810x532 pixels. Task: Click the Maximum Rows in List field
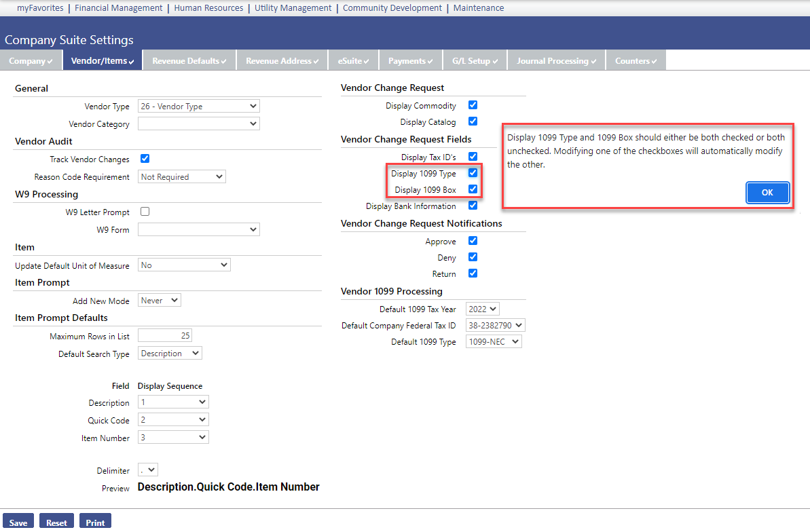[165, 336]
